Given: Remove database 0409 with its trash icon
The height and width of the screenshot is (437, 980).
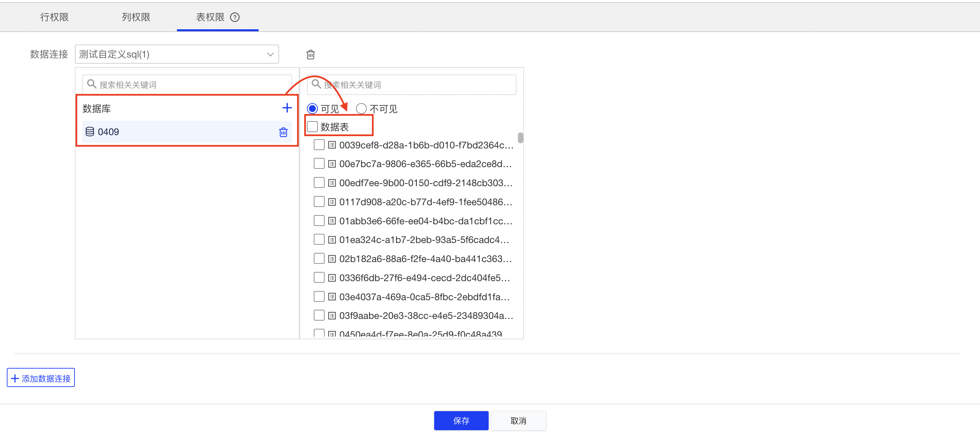Looking at the screenshot, I should pyautogui.click(x=283, y=132).
